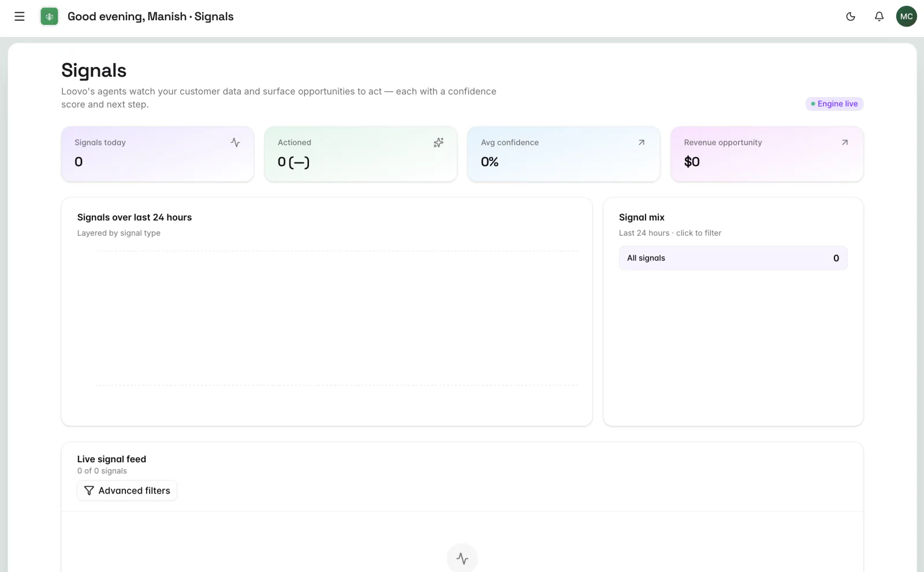This screenshot has height=572, width=924.
Task: Click the '$0' revenue value
Action: click(692, 162)
